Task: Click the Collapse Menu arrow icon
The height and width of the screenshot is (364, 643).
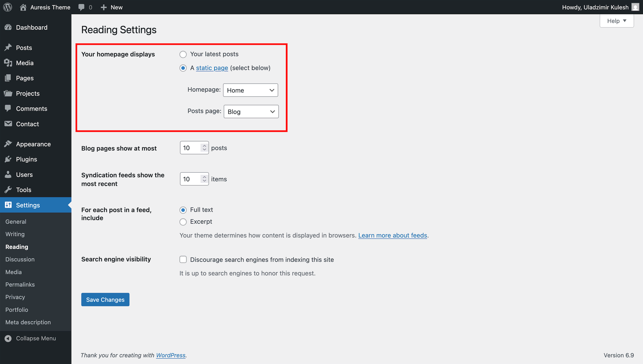Action: point(8,338)
